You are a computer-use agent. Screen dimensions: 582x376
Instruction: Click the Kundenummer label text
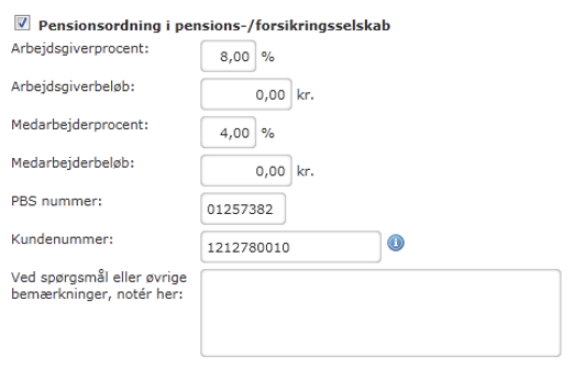(62, 239)
